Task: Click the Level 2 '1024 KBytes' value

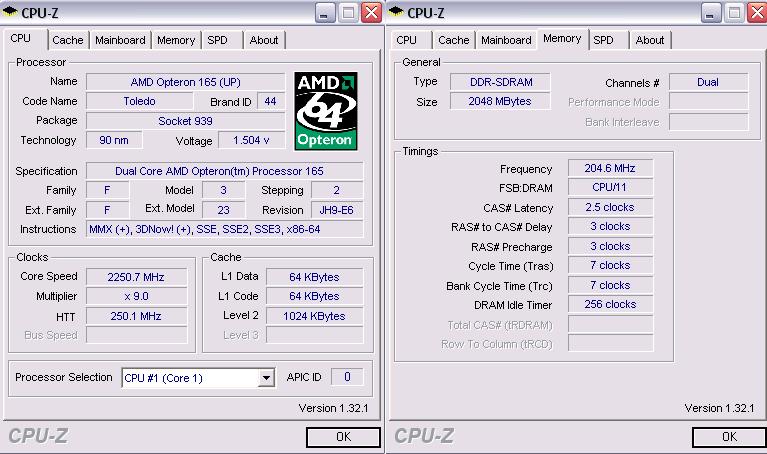Action: (x=315, y=316)
